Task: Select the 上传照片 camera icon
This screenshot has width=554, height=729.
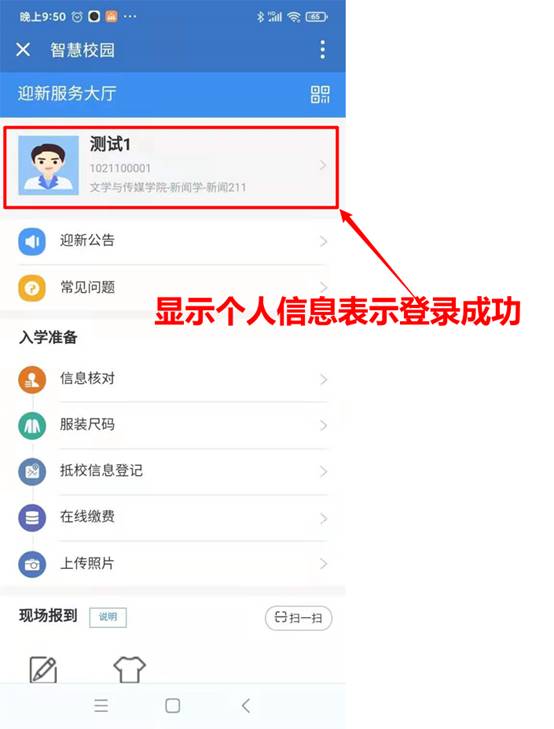Action: 32,564
